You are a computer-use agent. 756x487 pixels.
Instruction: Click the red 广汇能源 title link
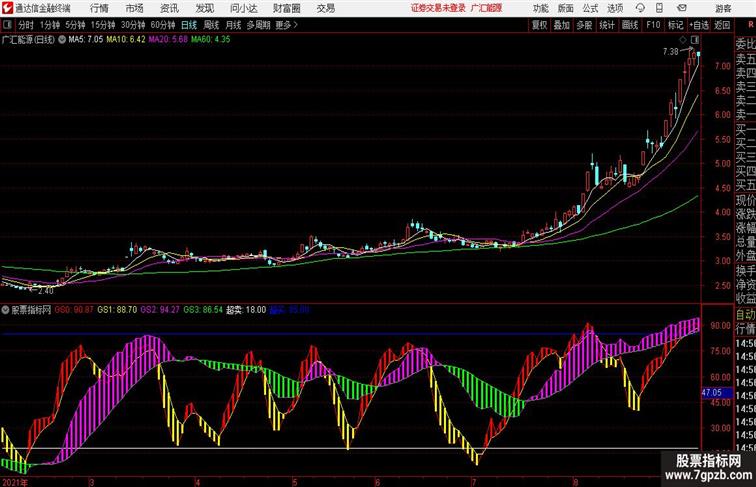486,8
